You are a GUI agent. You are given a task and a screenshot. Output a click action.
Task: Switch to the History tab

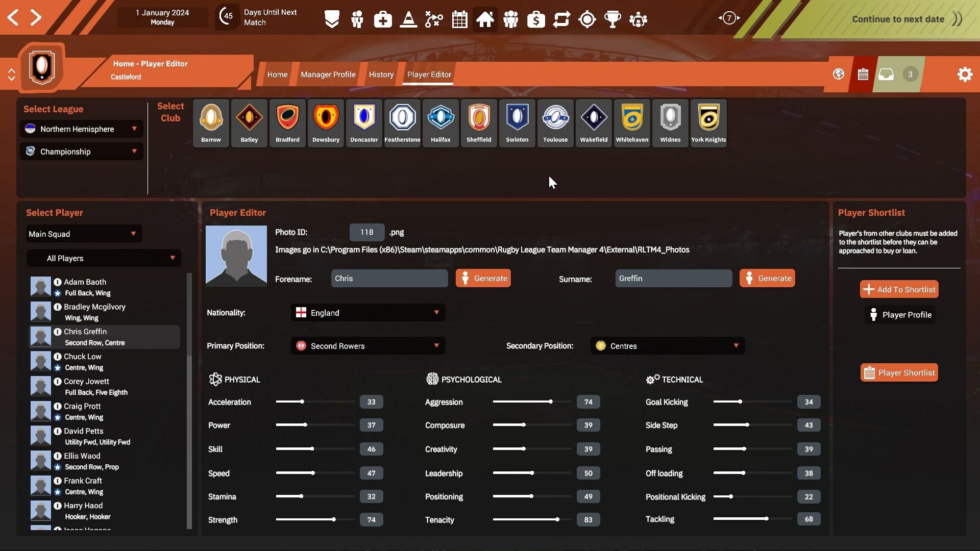coord(381,74)
